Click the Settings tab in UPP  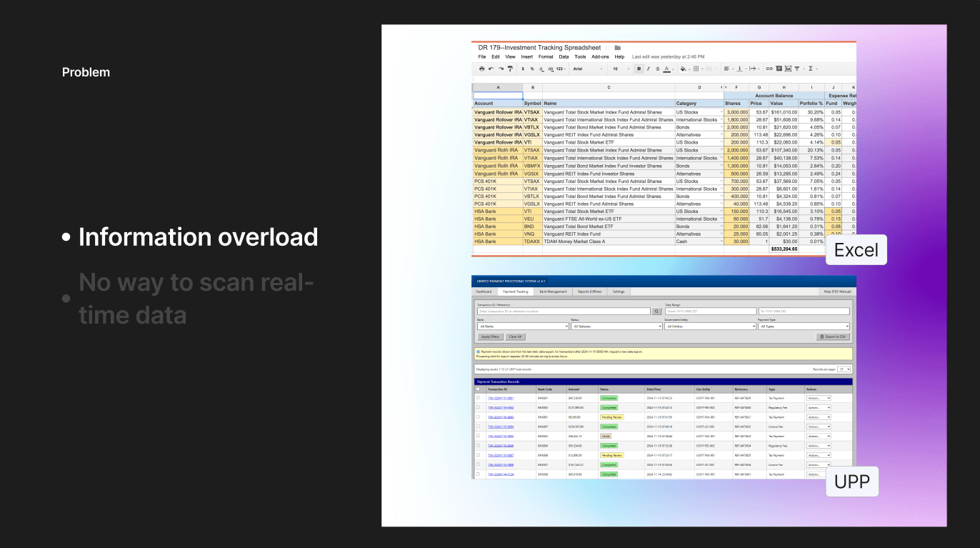[x=619, y=292]
